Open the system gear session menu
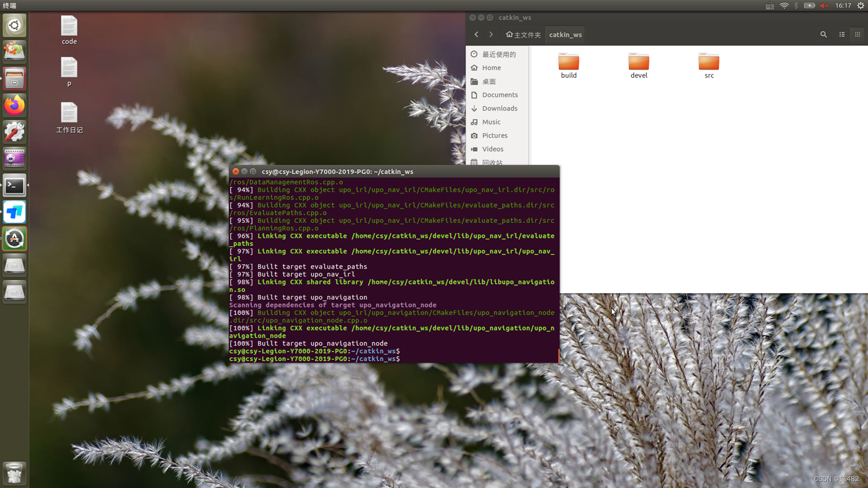The width and height of the screenshot is (868, 488). (x=860, y=6)
